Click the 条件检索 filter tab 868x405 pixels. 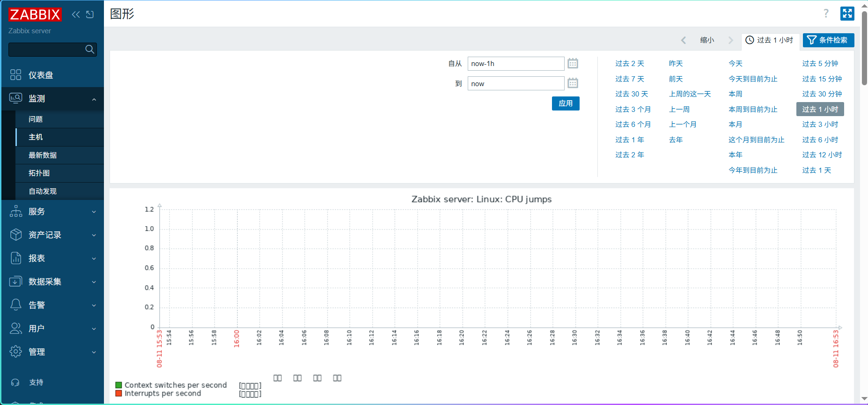(x=828, y=40)
